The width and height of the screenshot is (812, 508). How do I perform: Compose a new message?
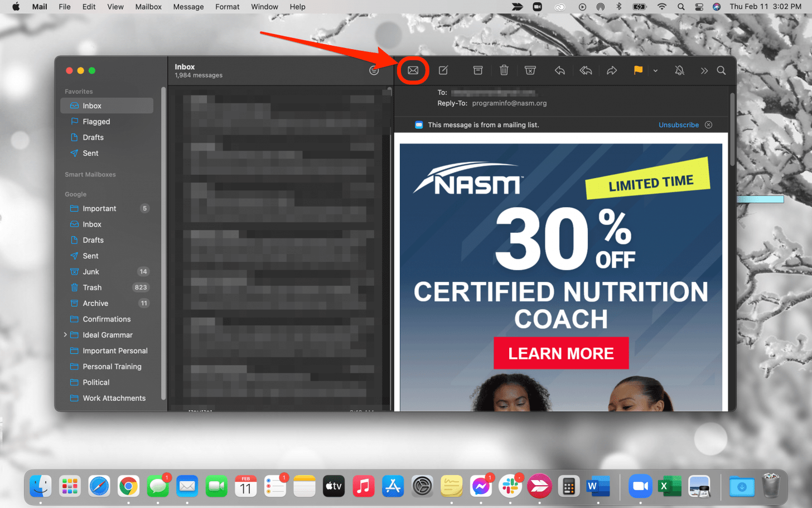(x=443, y=70)
